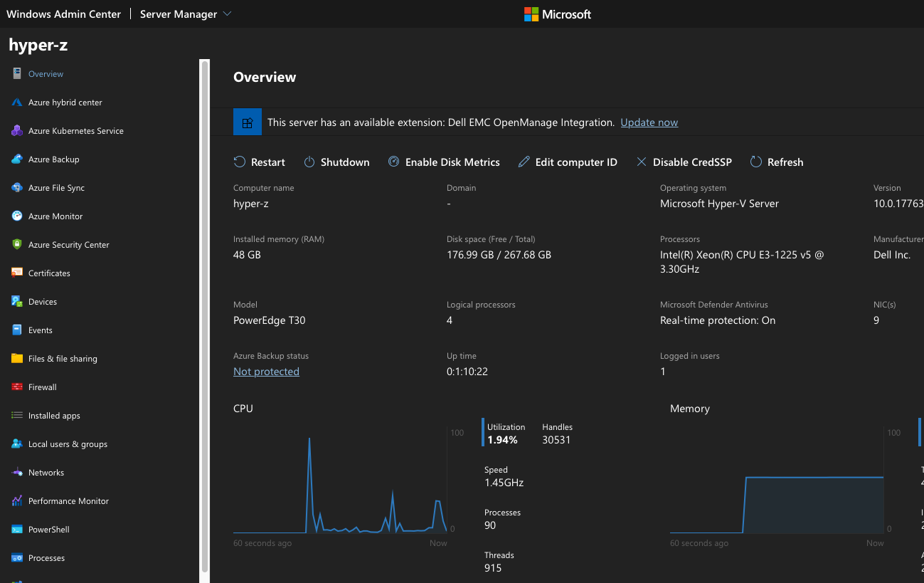This screenshot has width=924, height=583.
Task: Shut down the server
Action: (x=336, y=162)
